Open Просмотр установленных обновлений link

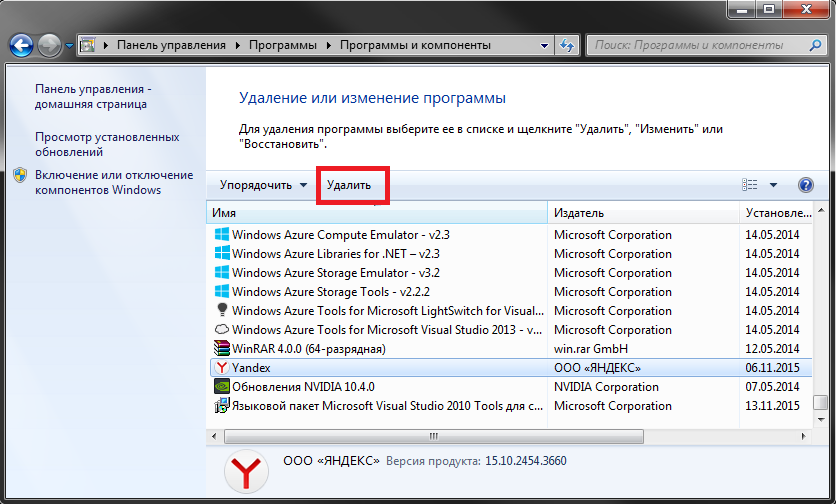(x=107, y=145)
